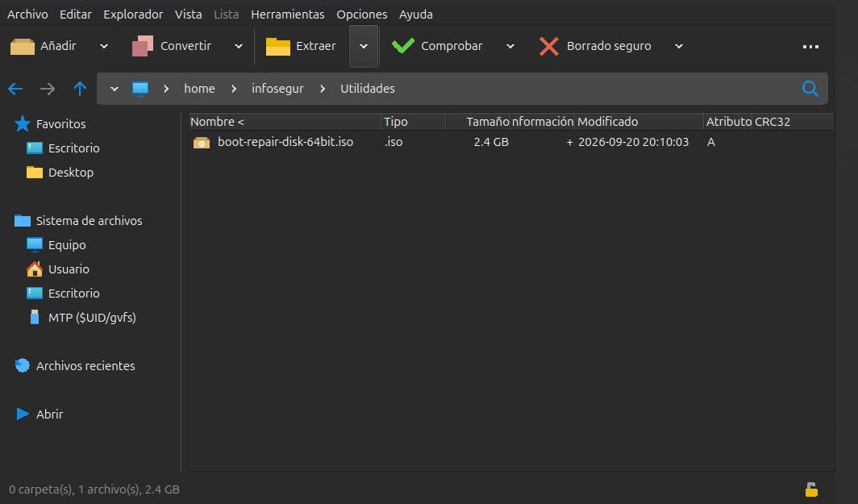Click the Equipo monitor icon
The image size is (858, 504).
point(35,244)
